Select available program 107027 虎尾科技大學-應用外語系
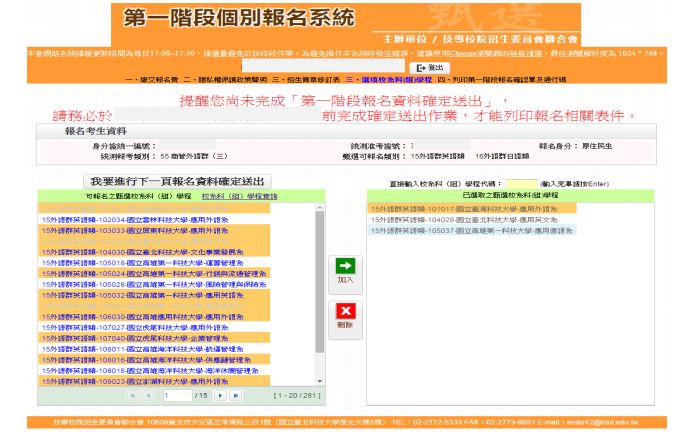 tap(154, 327)
